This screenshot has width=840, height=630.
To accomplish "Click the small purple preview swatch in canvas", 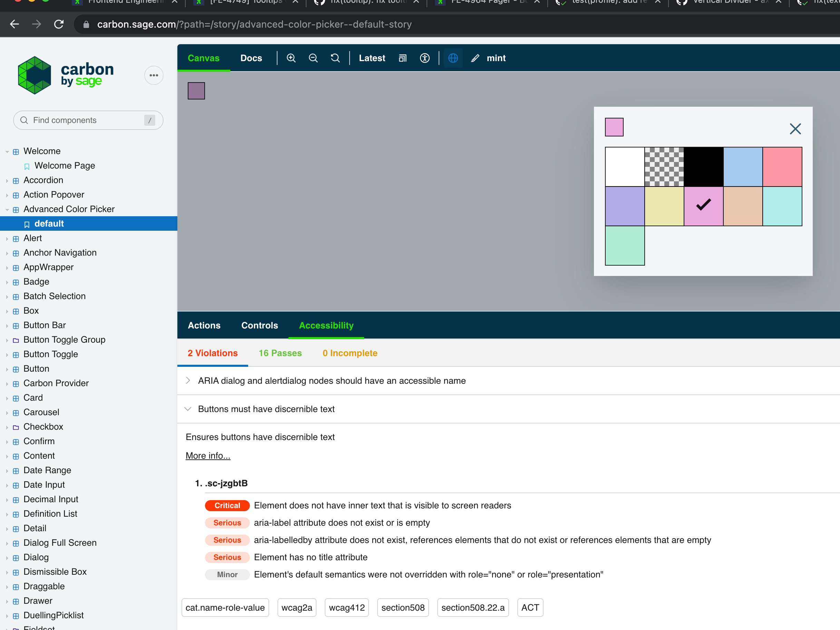I will [196, 90].
